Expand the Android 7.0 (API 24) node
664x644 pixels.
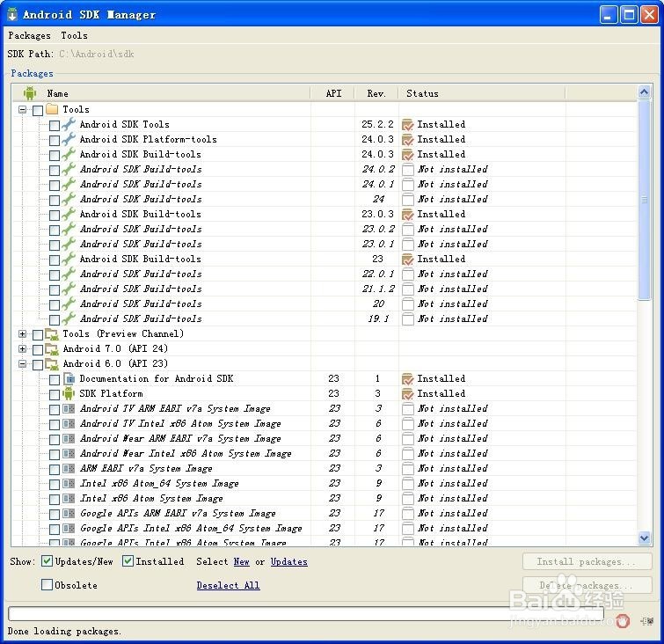[23, 348]
